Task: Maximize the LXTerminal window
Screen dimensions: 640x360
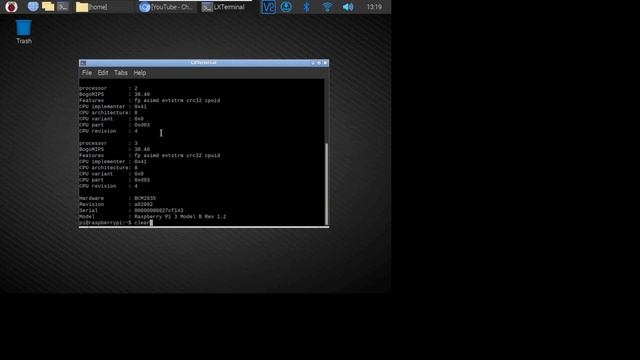Action: (x=319, y=63)
